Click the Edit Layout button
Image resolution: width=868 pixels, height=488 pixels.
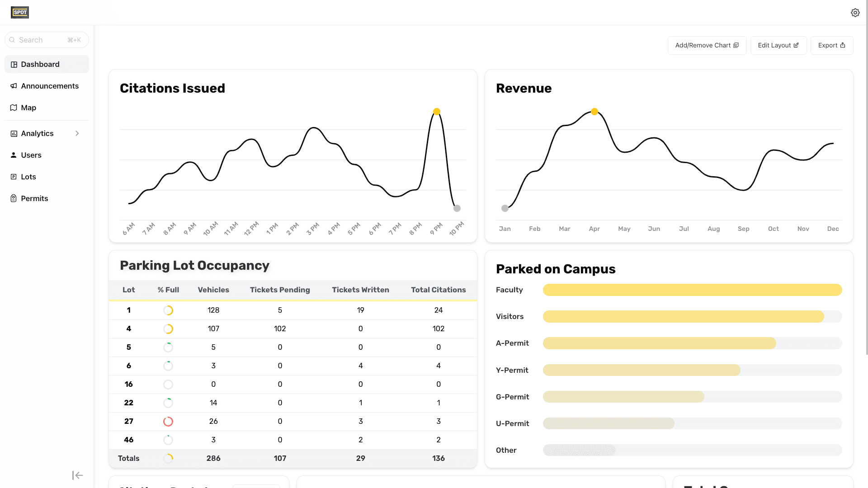point(778,45)
